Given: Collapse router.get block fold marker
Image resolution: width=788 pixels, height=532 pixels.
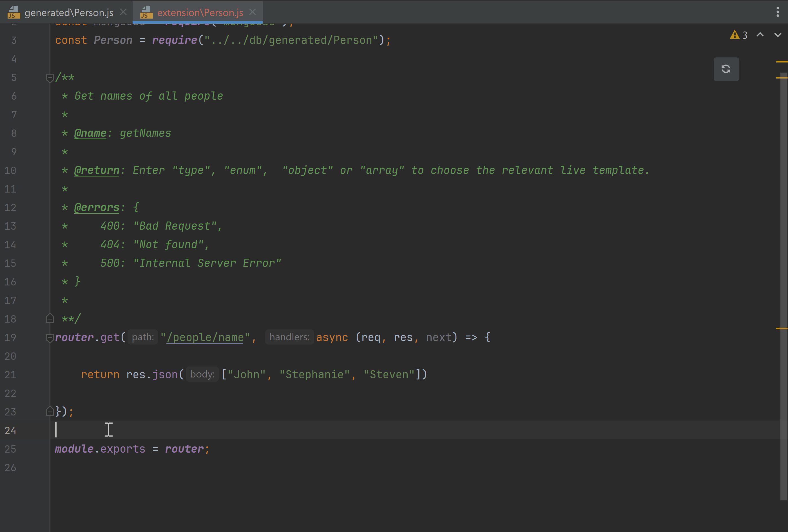Looking at the screenshot, I should [x=50, y=337].
